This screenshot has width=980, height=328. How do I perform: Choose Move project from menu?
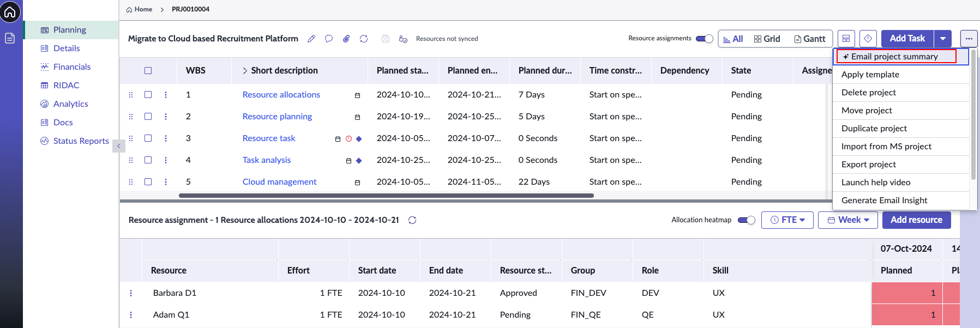point(901,111)
